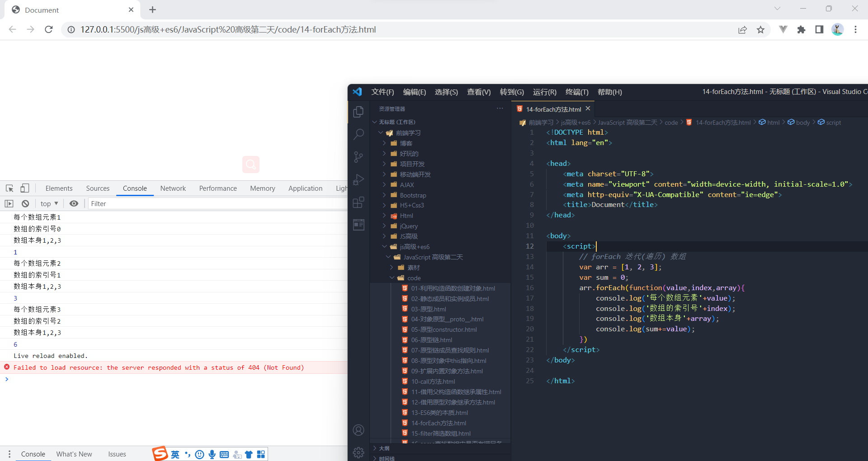Open VS Code settings gear icon
Viewport: 868px width, 461px height.
tap(358, 452)
